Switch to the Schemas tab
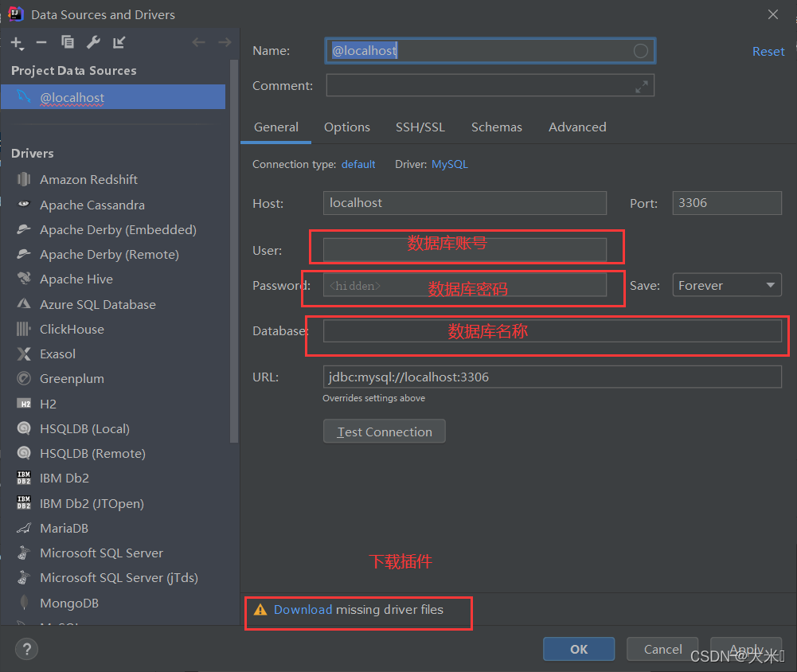The width and height of the screenshot is (797, 672). [x=497, y=127]
